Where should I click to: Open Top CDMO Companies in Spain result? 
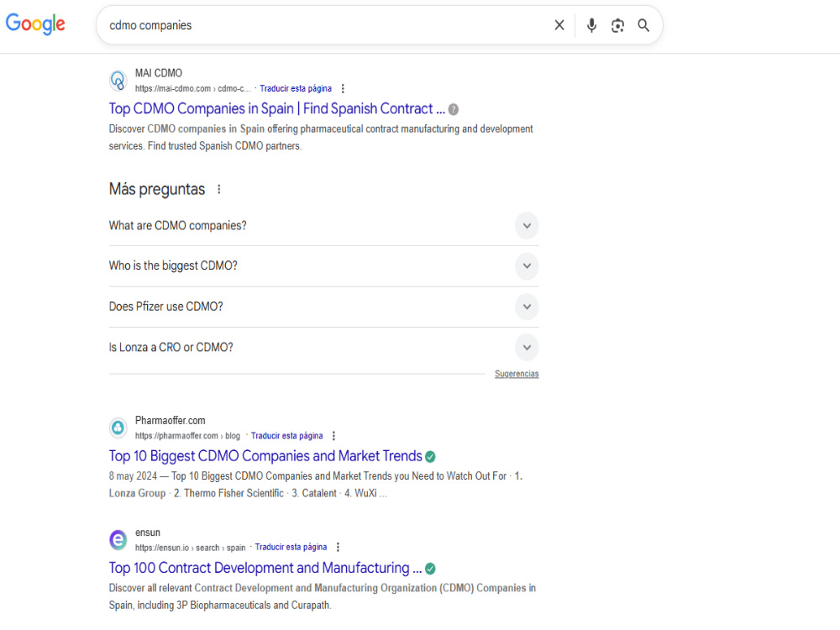[277, 108]
